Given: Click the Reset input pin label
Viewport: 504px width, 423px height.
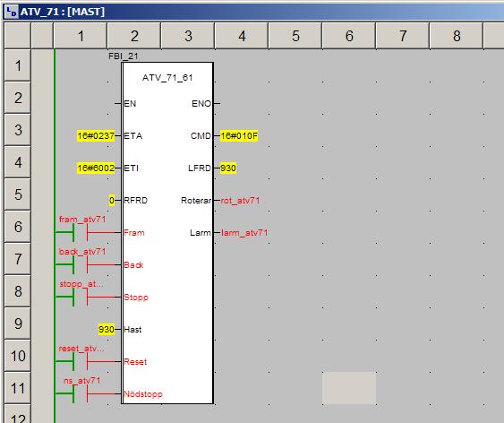Looking at the screenshot, I should point(135,361).
